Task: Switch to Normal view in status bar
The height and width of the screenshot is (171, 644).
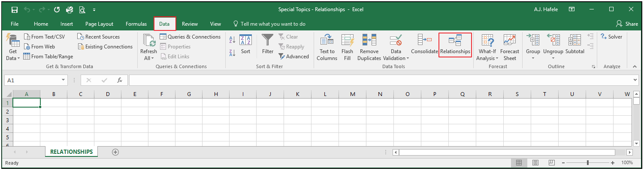Action: click(x=519, y=163)
